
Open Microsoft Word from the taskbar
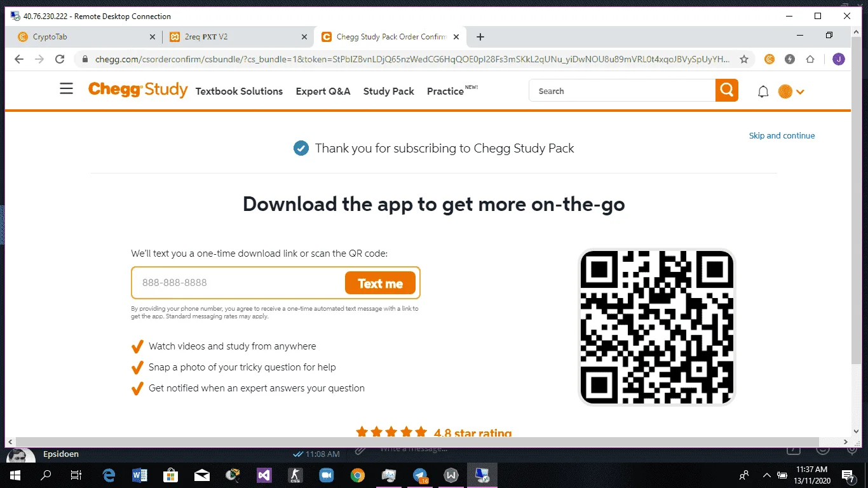140,475
